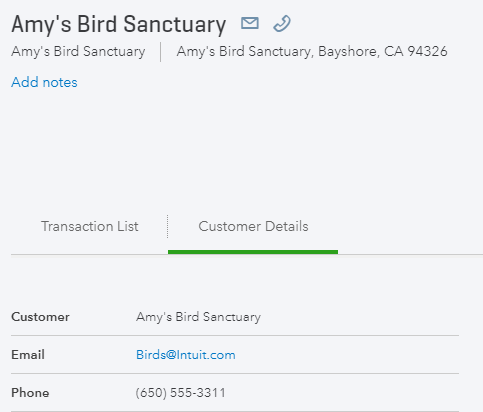Click the phone handset icon beside the title
This screenshot has height=412, width=483.
282,24
